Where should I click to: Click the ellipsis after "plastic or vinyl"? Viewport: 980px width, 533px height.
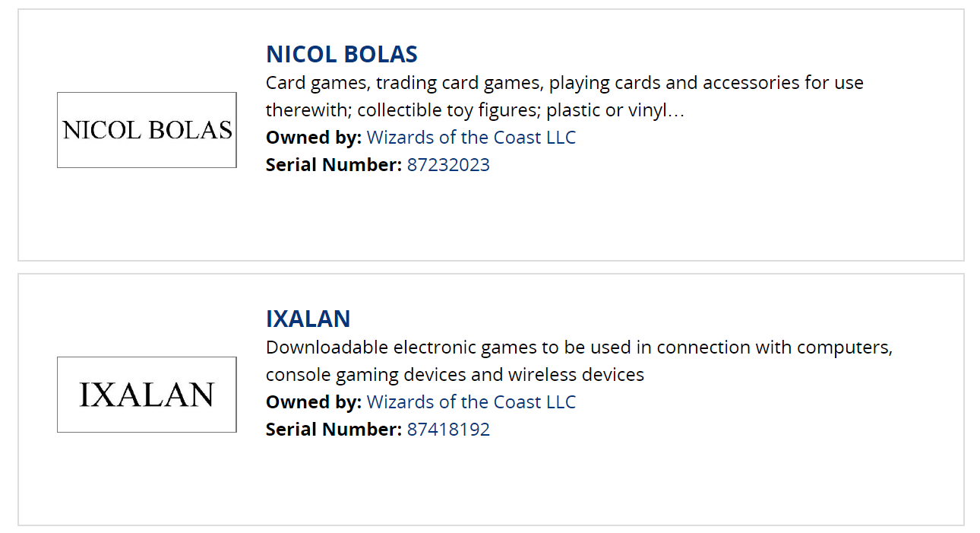point(677,111)
